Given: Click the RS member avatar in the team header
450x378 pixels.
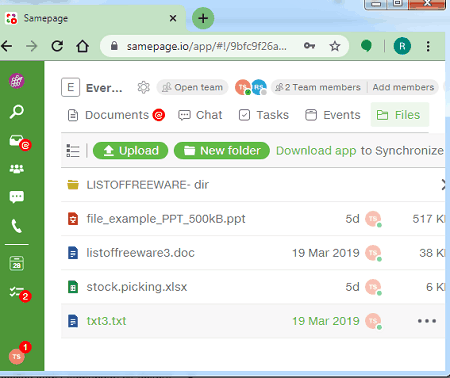Looking at the screenshot, I should (x=259, y=87).
